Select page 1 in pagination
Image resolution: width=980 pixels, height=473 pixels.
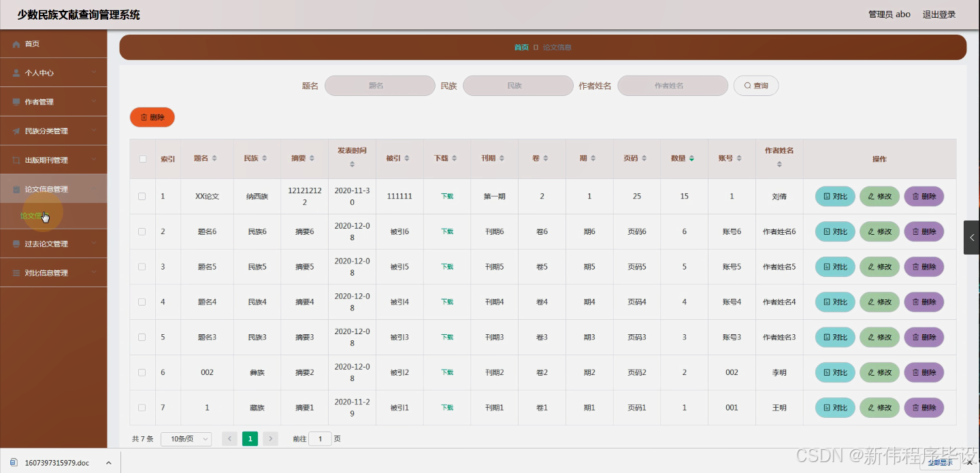pyautogui.click(x=250, y=439)
